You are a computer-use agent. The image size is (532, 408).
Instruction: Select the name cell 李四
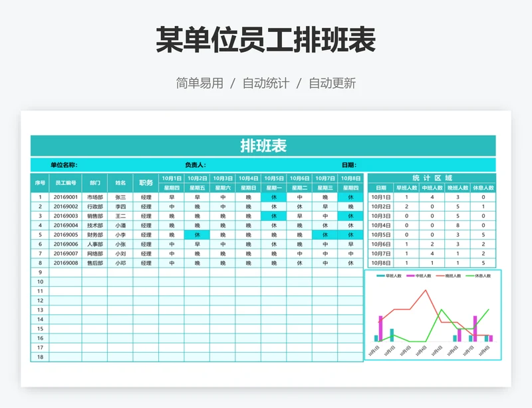[120, 206]
